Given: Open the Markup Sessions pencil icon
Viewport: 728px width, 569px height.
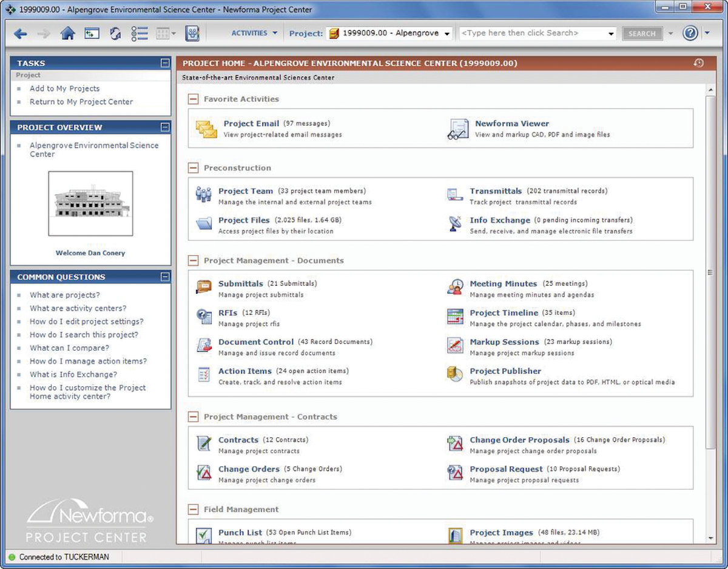Looking at the screenshot, I should click(454, 346).
